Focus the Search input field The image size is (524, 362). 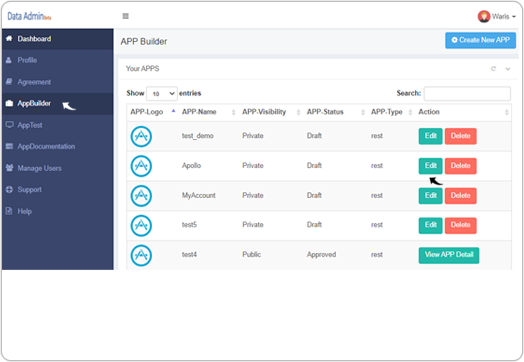[467, 94]
